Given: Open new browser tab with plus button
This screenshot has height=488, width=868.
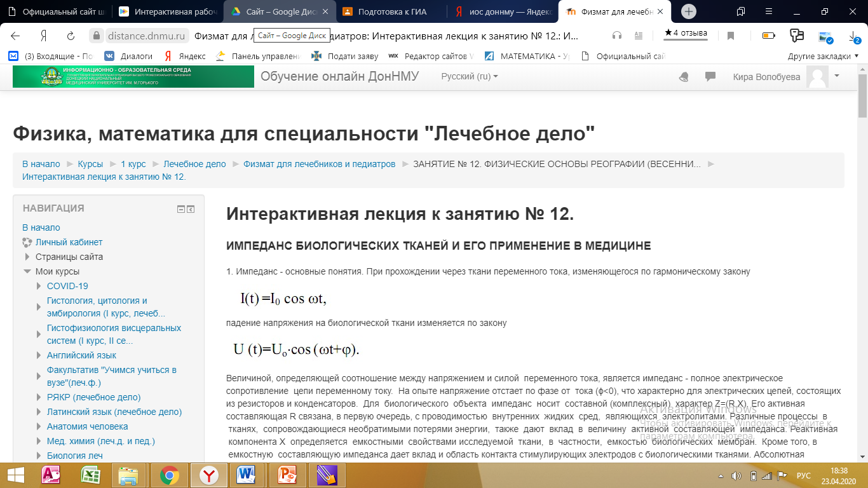Looking at the screenshot, I should pyautogui.click(x=689, y=11).
